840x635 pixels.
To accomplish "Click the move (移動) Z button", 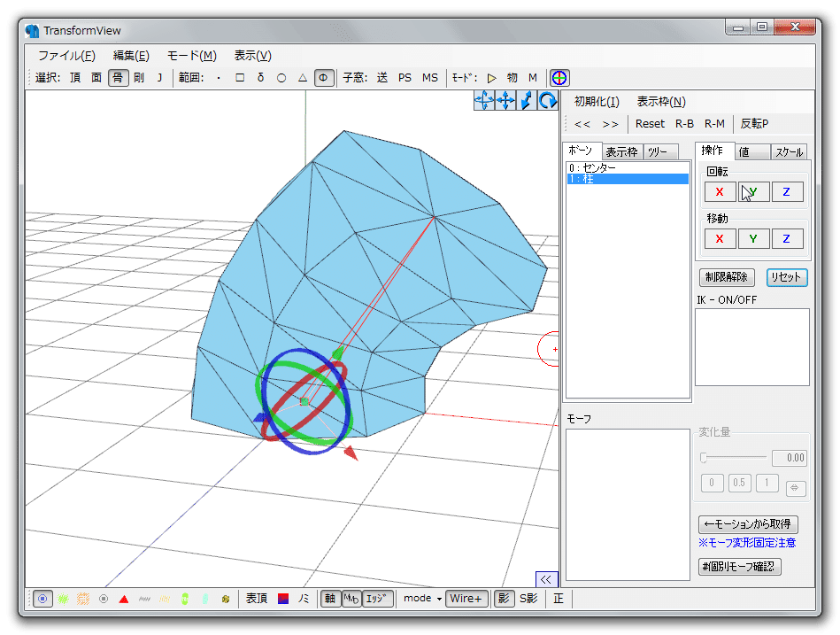I will point(787,239).
